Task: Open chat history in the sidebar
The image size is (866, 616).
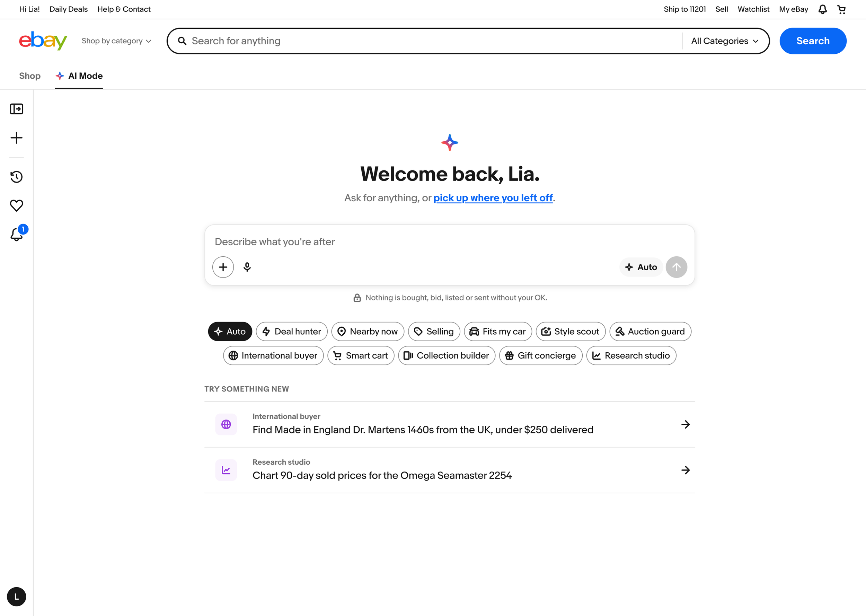Action: pyautogui.click(x=16, y=177)
